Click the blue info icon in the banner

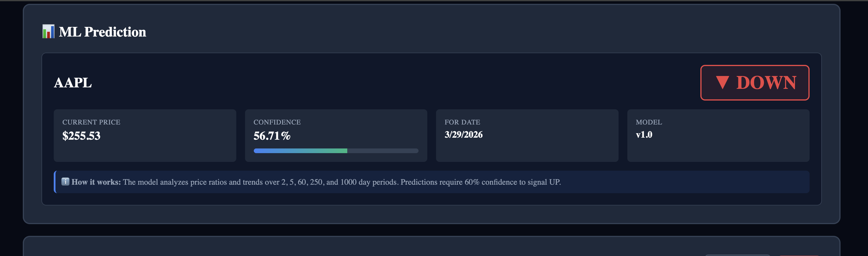tap(65, 182)
